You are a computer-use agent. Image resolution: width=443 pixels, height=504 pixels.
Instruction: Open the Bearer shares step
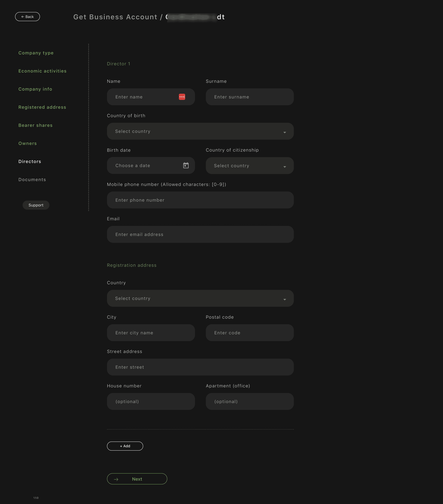(x=35, y=125)
